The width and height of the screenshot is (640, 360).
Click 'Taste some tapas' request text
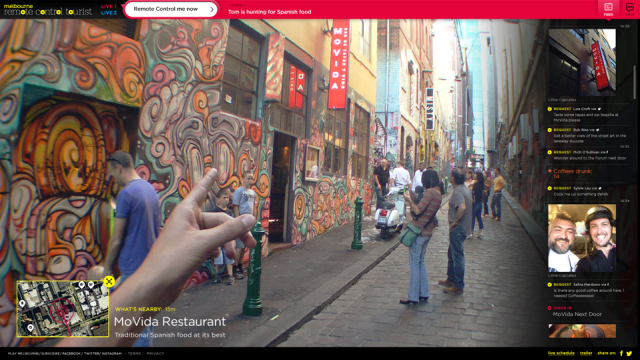point(586,118)
